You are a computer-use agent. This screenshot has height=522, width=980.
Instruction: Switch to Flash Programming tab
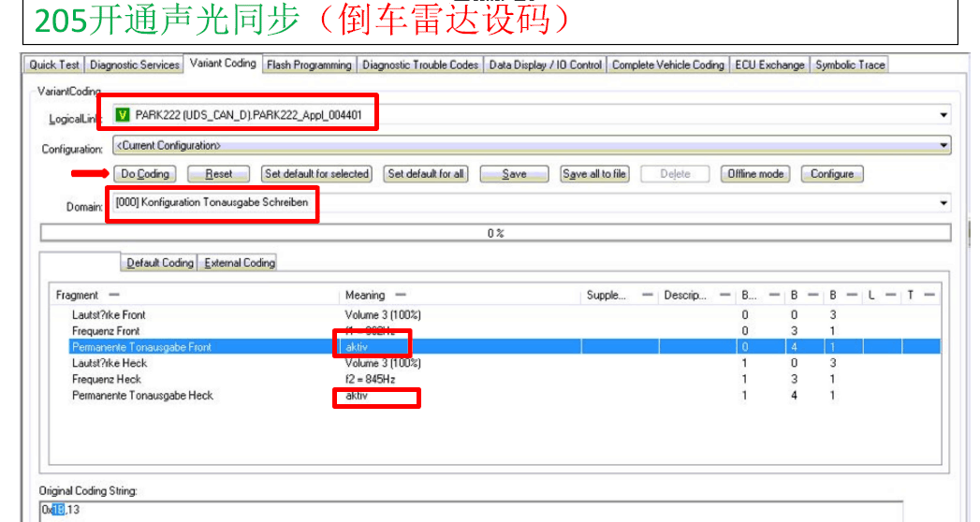click(x=309, y=65)
